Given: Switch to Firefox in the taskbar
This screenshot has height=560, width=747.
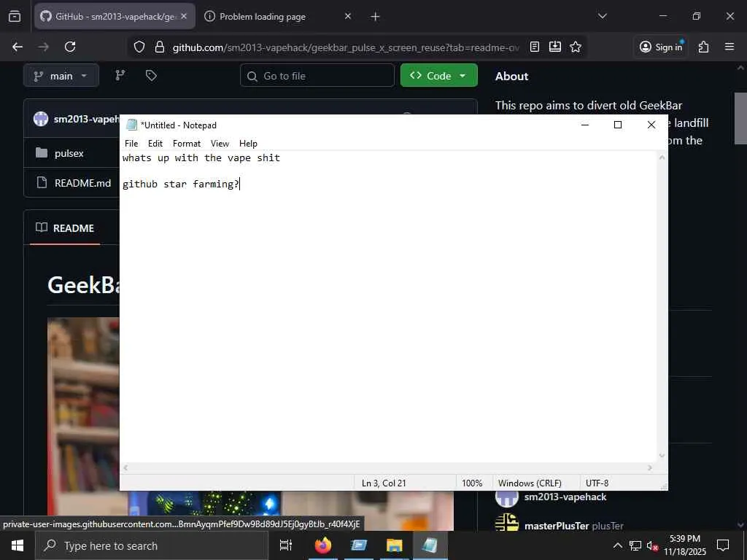Looking at the screenshot, I should [x=323, y=545].
